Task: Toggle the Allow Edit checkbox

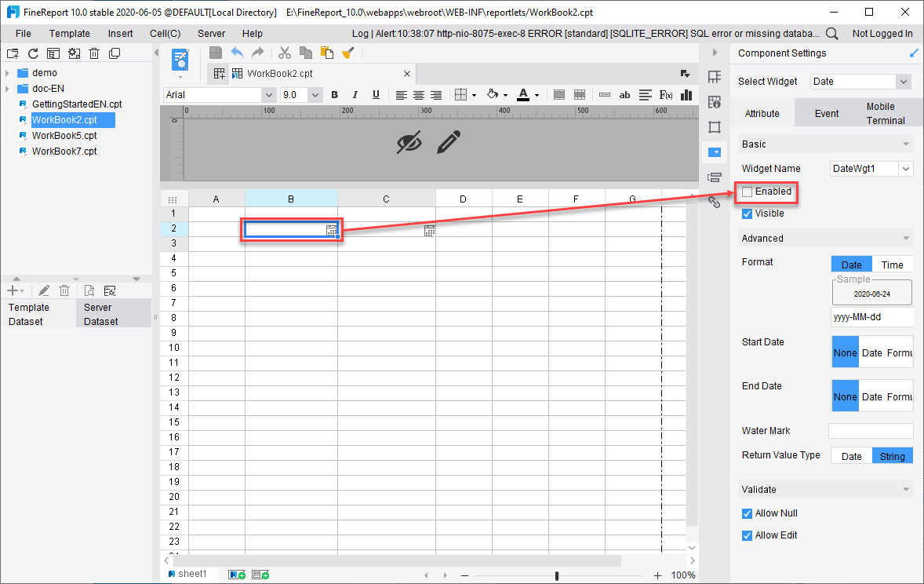Action: click(x=748, y=535)
